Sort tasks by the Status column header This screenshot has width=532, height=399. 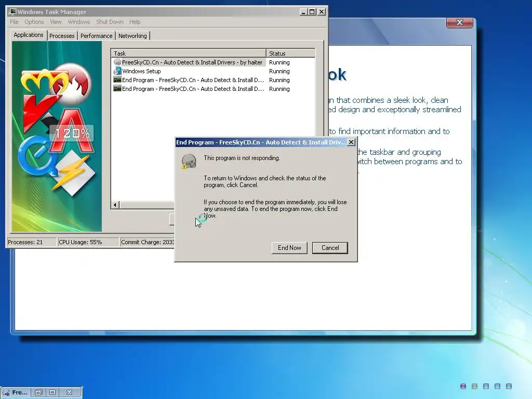[x=291, y=54]
